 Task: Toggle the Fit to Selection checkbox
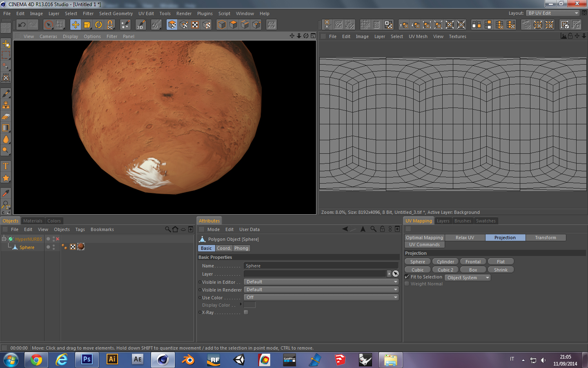pos(407,277)
